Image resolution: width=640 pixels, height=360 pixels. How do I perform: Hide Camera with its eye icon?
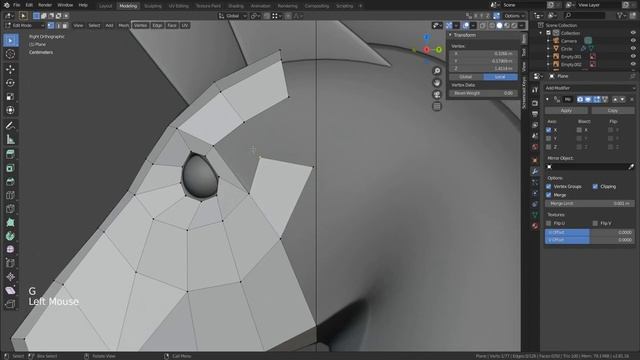click(x=633, y=41)
